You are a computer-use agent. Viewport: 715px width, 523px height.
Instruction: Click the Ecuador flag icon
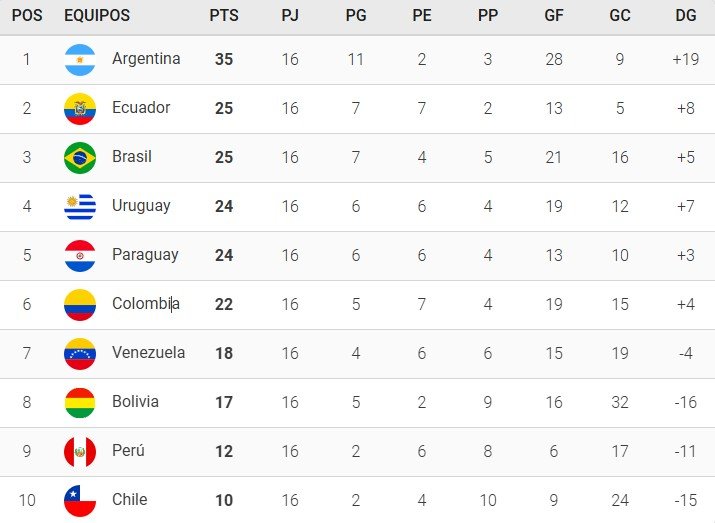80,109
